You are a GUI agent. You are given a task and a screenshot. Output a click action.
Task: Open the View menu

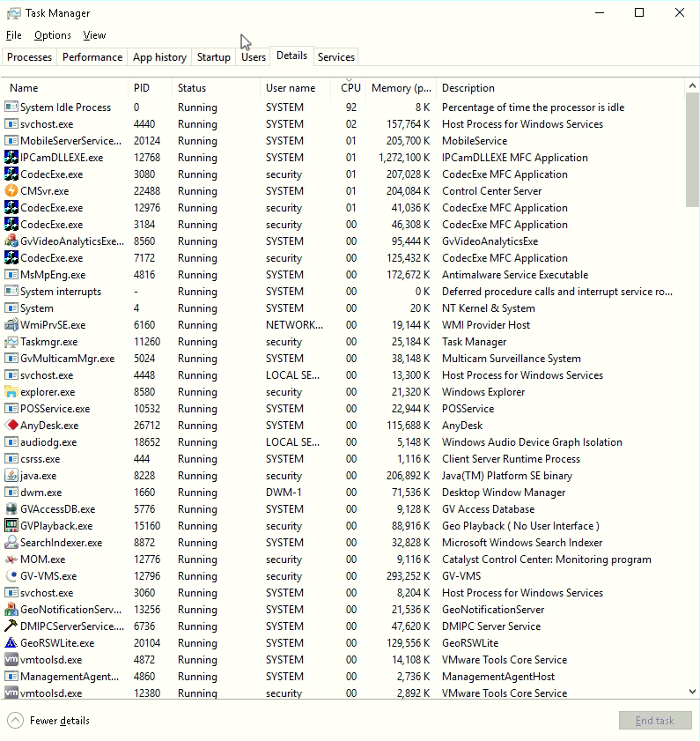pyautogui.click(x=94, y=35)
